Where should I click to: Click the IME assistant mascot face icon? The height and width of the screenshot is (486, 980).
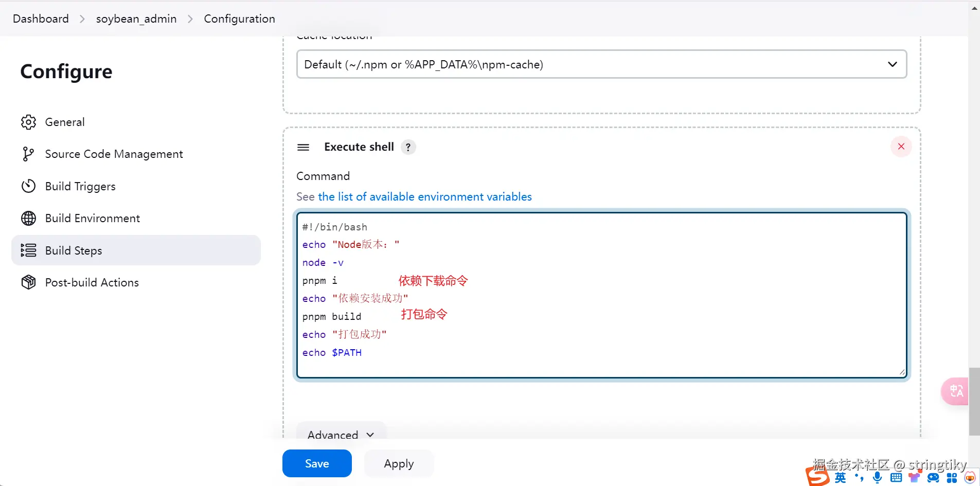coord(970,478)
